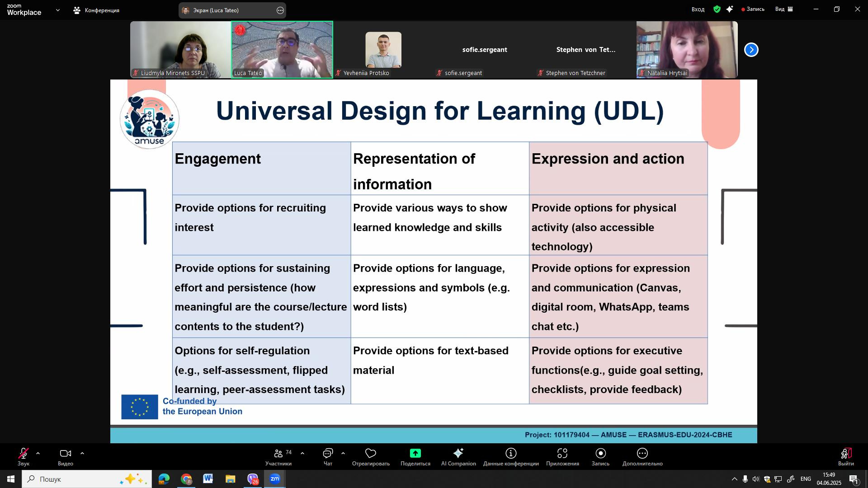The height and width of the screenshot is (488, 868).
Task: Select Yevheniia Protsko participant tile
Action: click(383, 50)
